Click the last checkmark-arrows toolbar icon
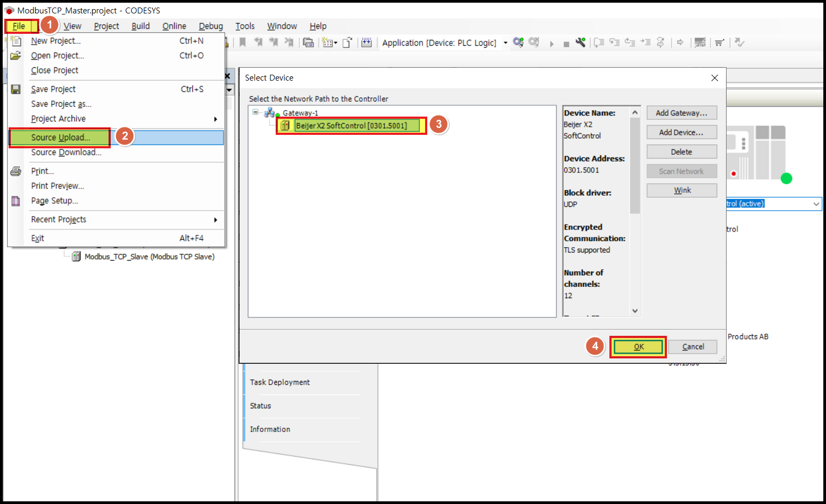The image size is (826, 504). point(739,42)
